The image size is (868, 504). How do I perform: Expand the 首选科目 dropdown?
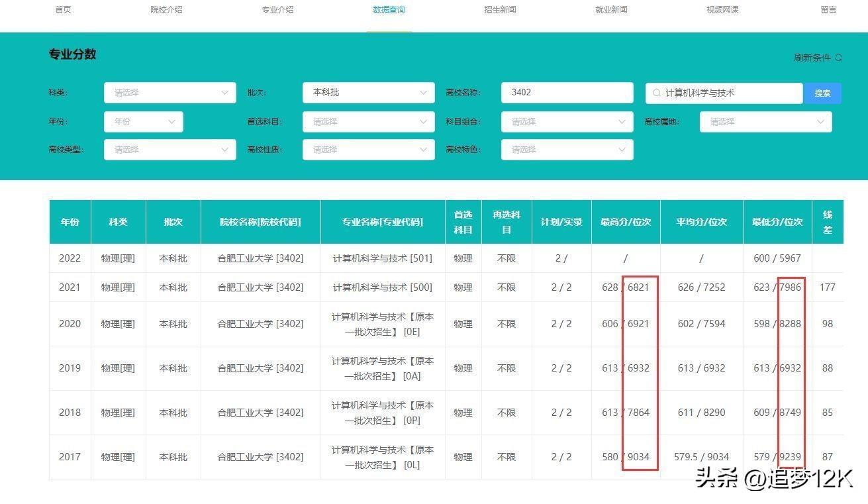click(x=368, y=122)
